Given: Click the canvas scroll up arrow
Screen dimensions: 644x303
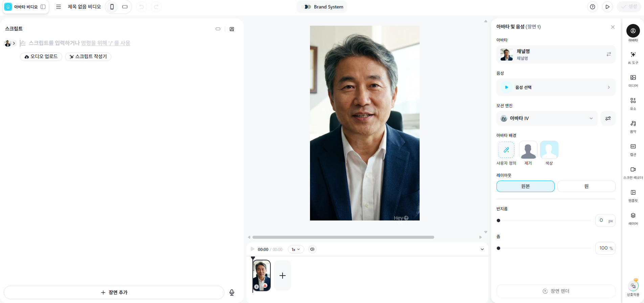Looking at the screenshot, I should click(x=486, y=21).
